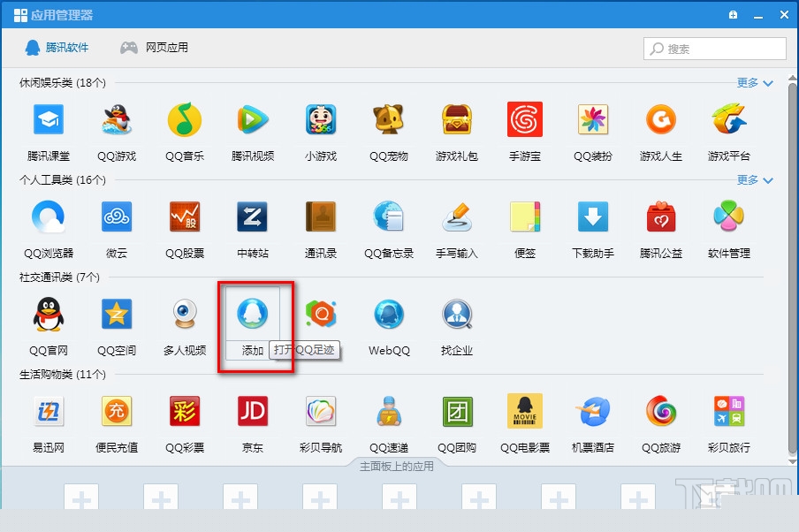Viewport: 799px width, 532px height.
Task: Click the 游戏人生 icon
Action: (x=661, y=120)
